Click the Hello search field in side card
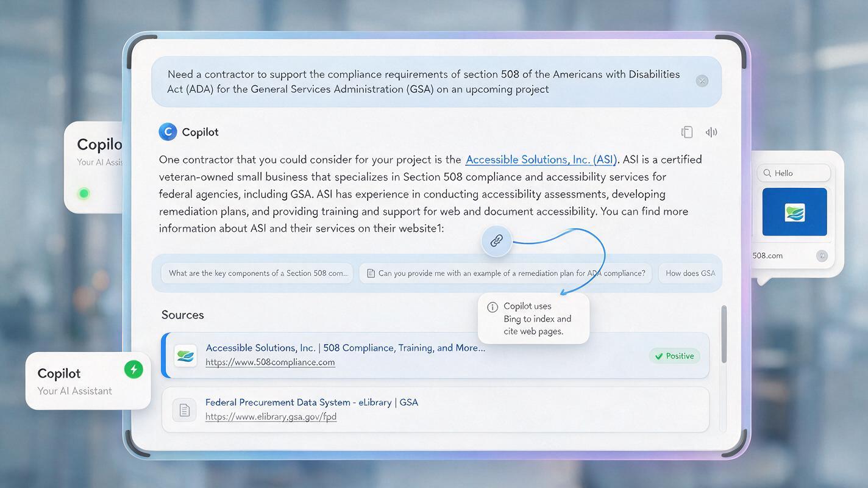The image size is (868, 488). (794, 173)
